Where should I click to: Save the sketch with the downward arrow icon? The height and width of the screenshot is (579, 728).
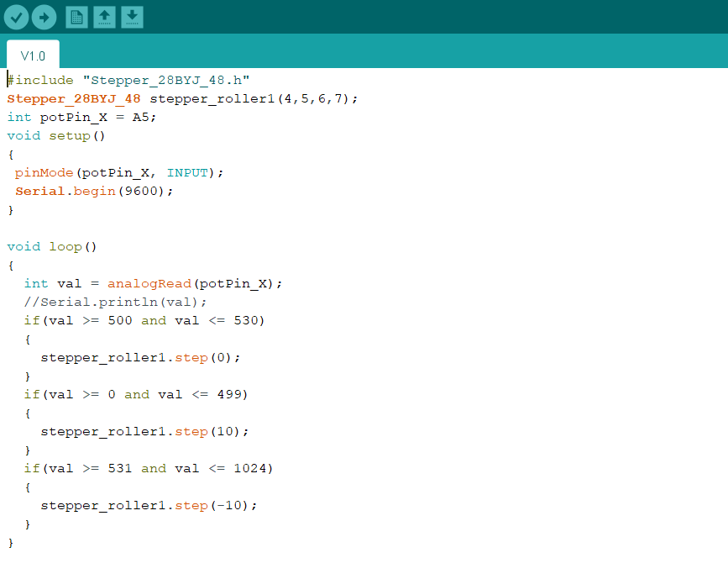(132, 16)
